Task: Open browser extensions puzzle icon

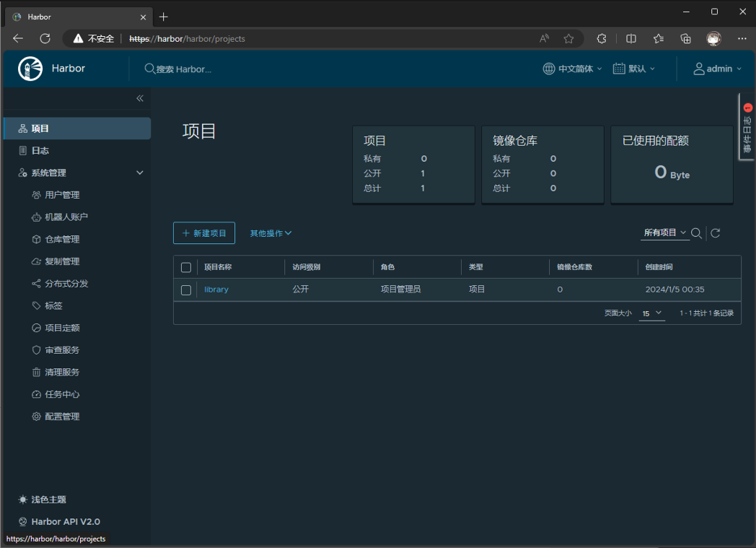Action: coord(602,38)
